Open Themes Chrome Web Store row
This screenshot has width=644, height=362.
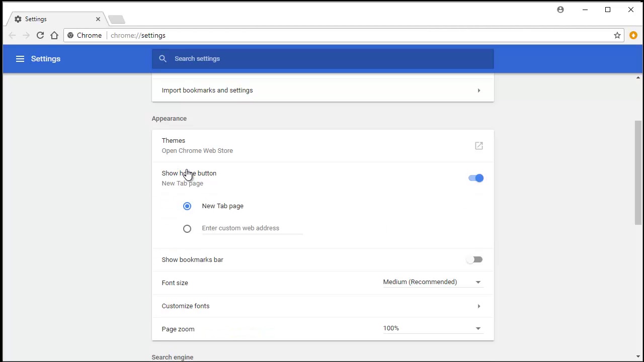pos(323,146)
